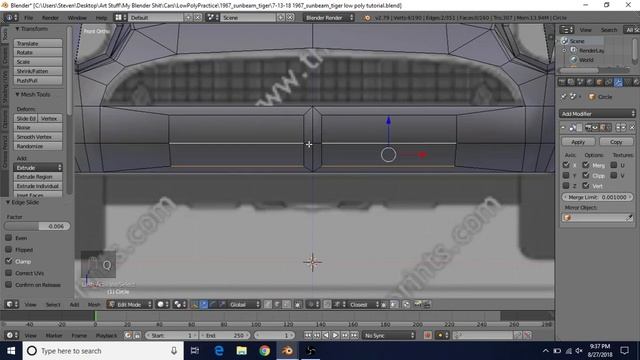Copy the Mirror modifier
640x360 pixels.
click(x=616, y=142)
